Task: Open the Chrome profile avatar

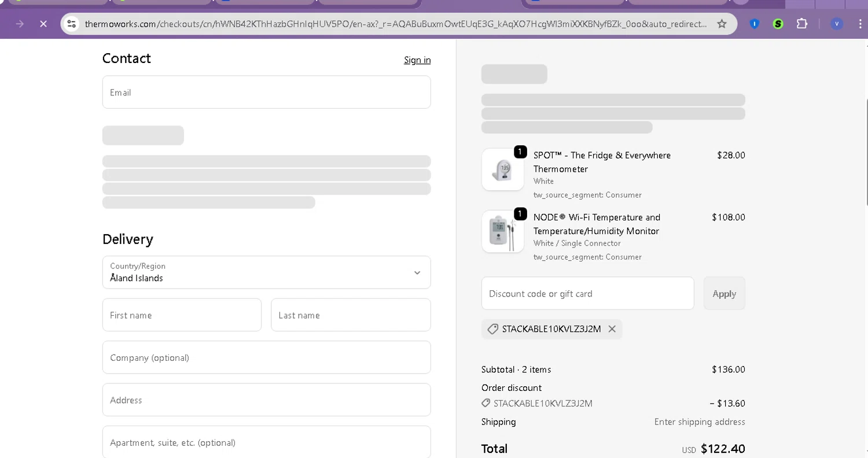Action: (x=837, y=24)
